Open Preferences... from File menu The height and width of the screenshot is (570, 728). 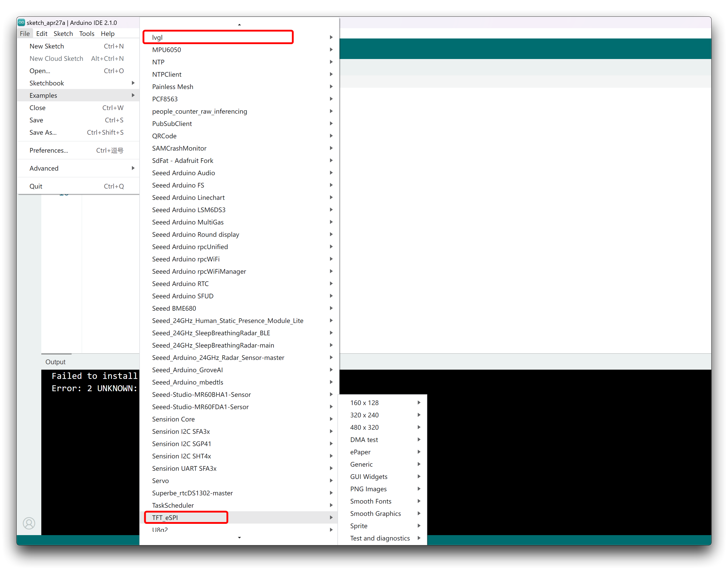[79, 151]
